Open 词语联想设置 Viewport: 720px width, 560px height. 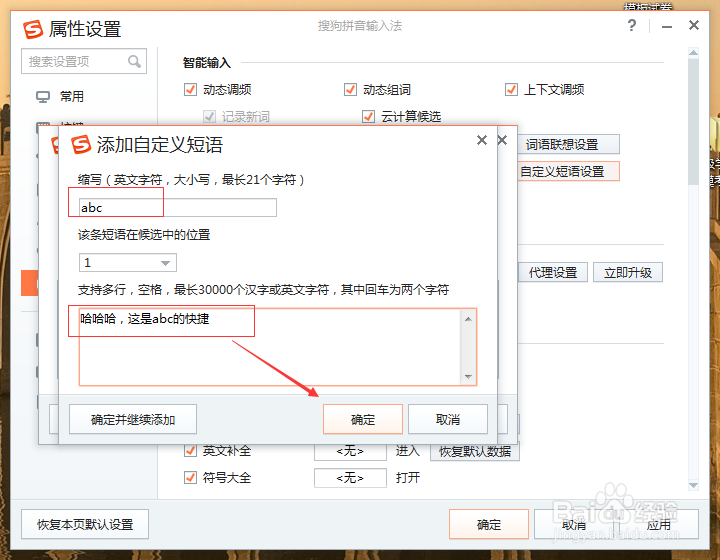tap(568, 145)
